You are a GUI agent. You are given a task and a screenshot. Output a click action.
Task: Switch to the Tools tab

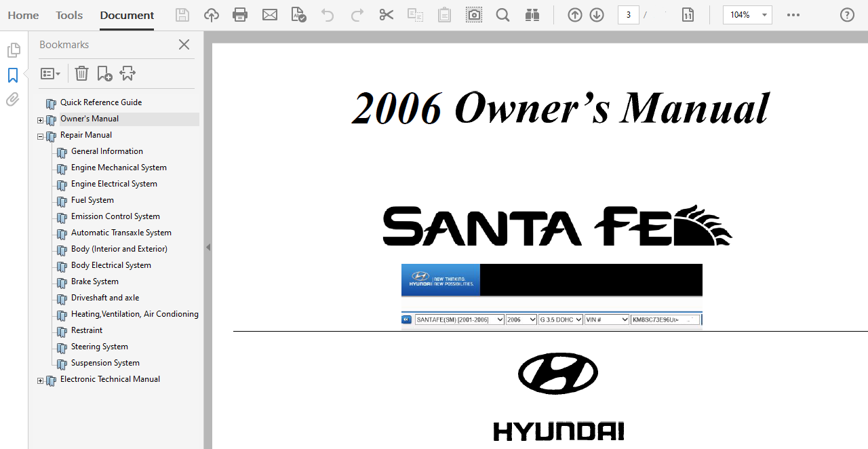pos(69,15)
